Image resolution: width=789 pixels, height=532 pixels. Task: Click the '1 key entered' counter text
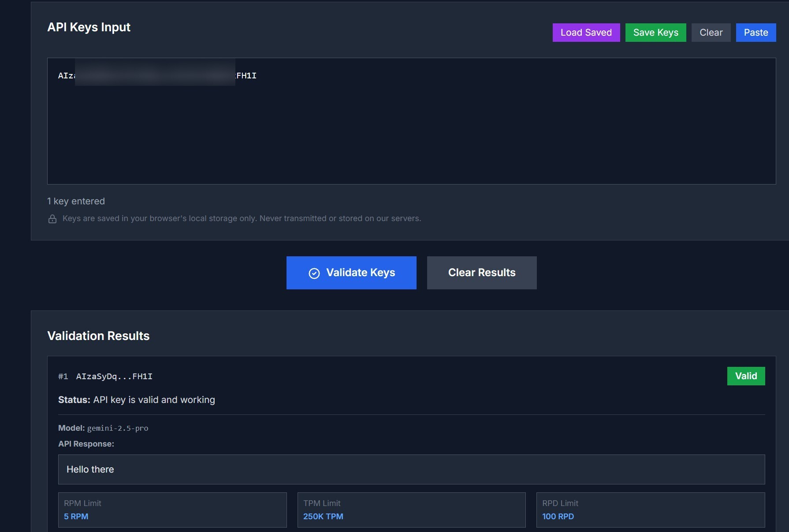coord(76,201)
